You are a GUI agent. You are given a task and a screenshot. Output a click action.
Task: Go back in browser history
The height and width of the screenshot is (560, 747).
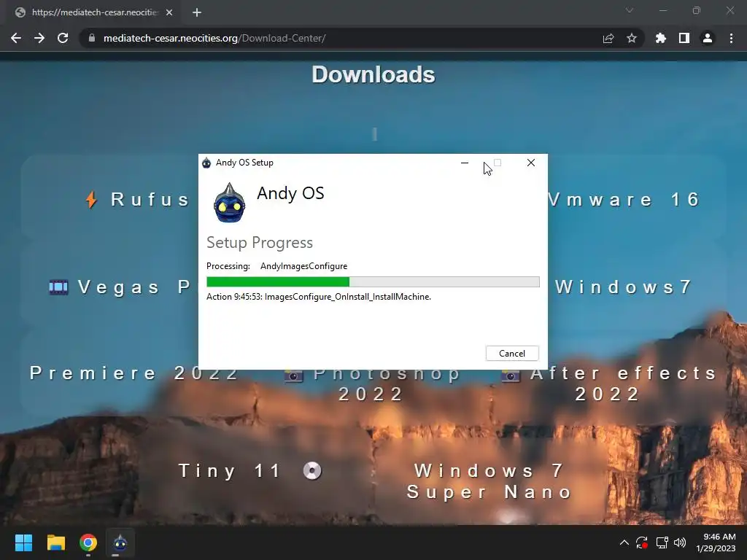16,38
